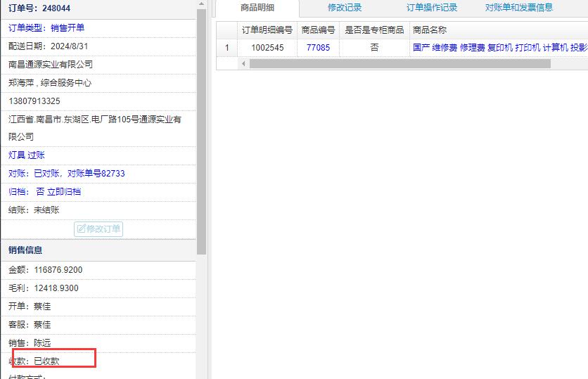This screenshot has height=379, width=588.
Task: Open the 订单类型:销售开单 link
Action: point(46,27)
